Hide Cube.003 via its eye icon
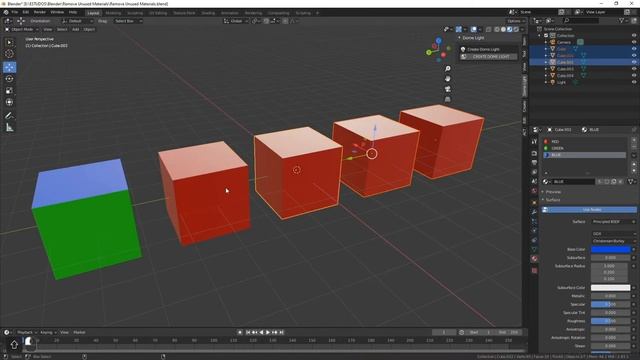This screenshot has height=360, width=640. (x=634, y=69)
